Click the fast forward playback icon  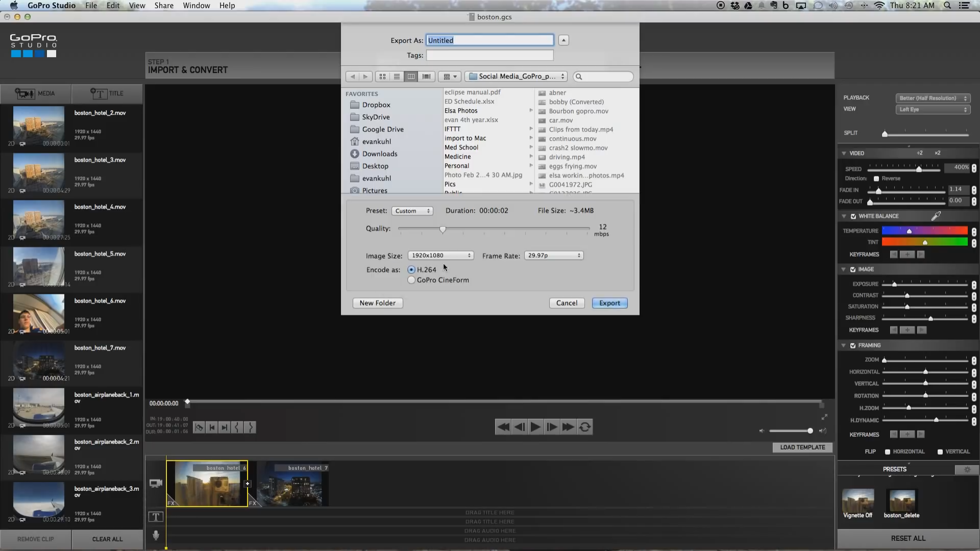(568, 427)
